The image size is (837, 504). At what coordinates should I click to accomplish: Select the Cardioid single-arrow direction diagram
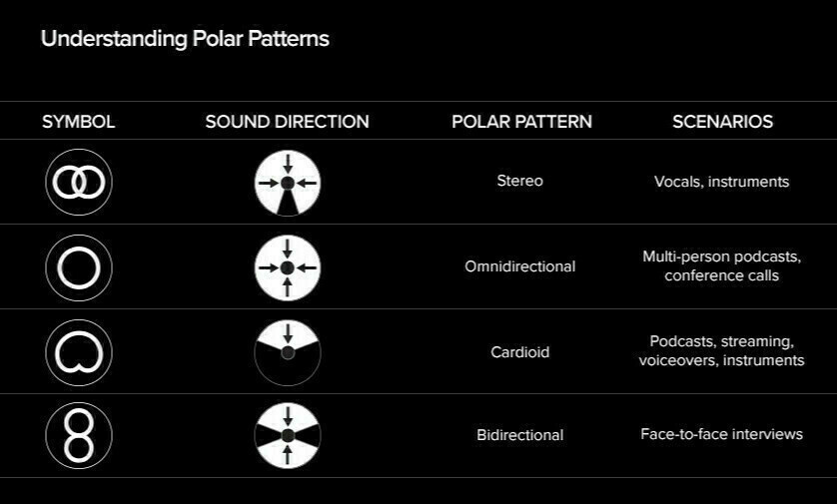pyautogui.click(x=288, y=352)
